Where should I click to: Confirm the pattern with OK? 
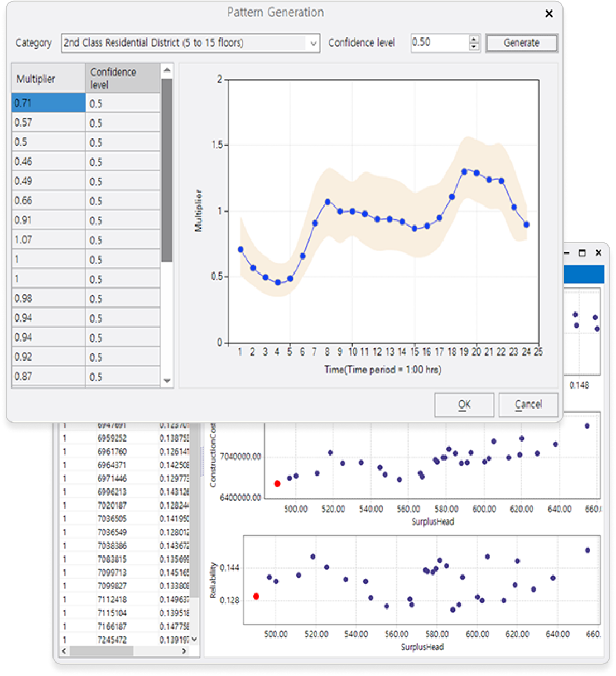click(464, 405)
